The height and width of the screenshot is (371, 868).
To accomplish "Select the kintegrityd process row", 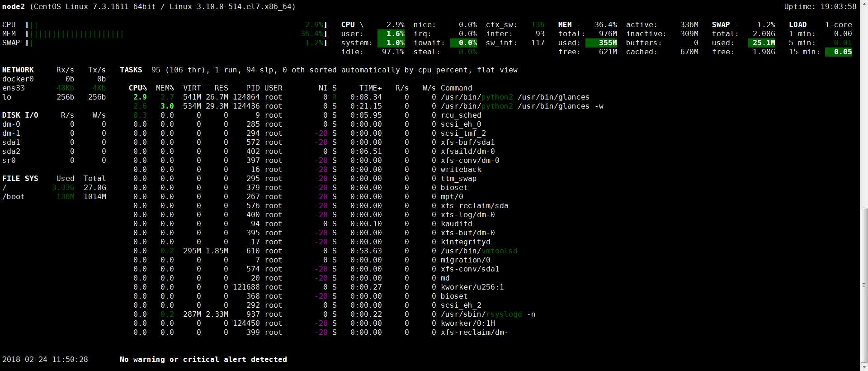I will pos(312,242).
